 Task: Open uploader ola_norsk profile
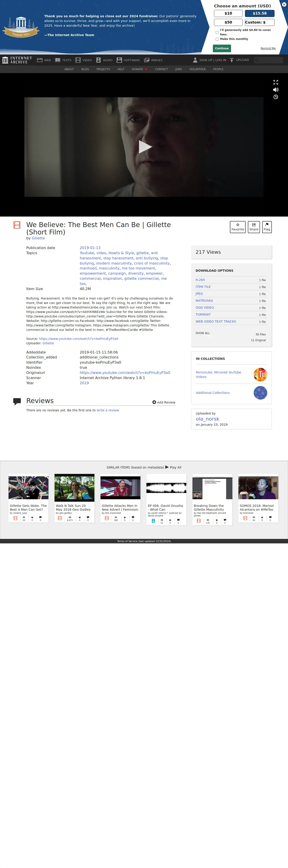point(207,419)
